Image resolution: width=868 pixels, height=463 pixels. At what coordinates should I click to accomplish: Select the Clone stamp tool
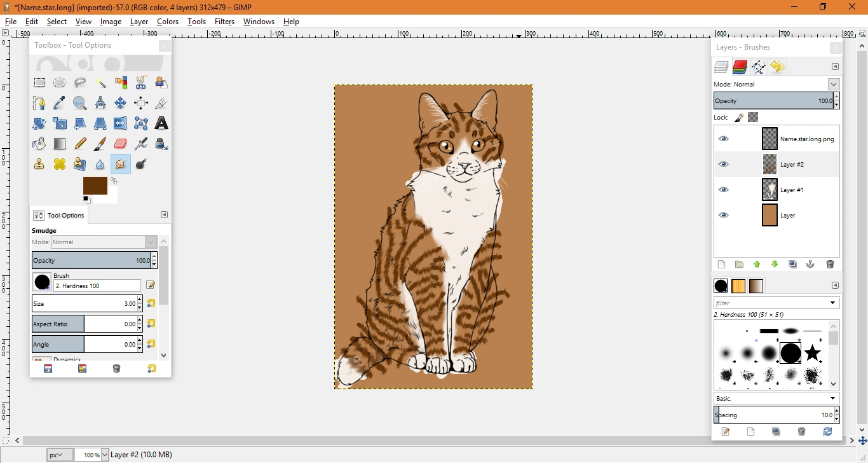(x=39, y=164)
